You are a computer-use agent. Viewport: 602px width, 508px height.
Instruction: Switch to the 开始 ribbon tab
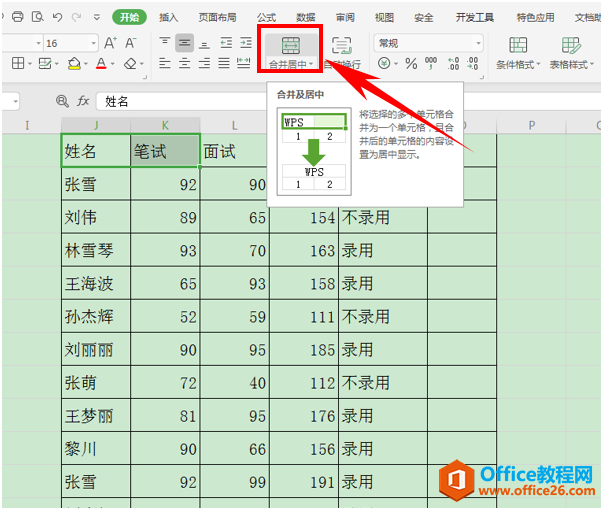129,17
